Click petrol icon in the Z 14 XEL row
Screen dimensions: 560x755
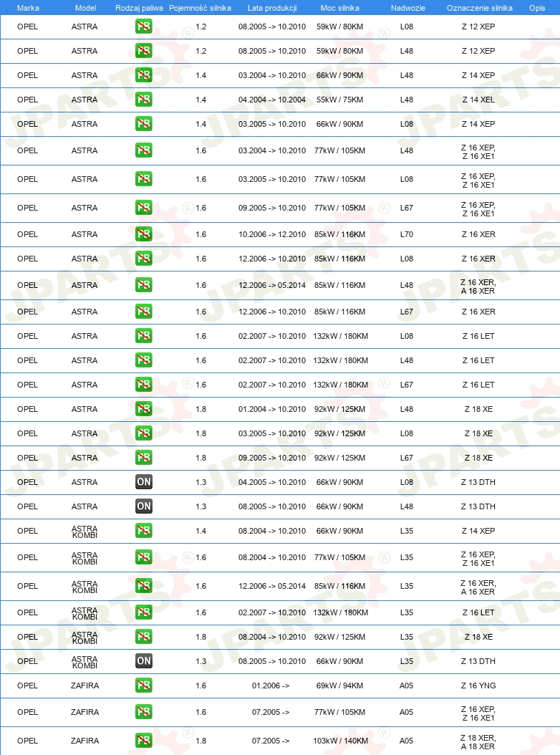143,100
